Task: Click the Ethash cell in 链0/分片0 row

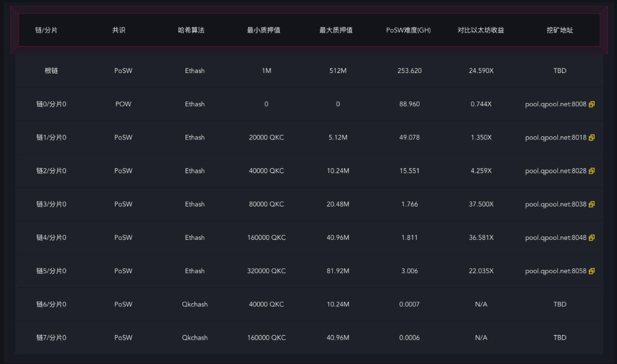Action: point(194,104)
